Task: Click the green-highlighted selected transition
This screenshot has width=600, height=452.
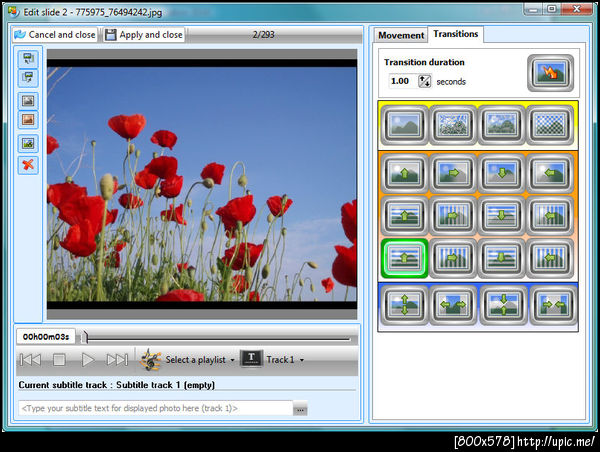Action: click(404, 258)
